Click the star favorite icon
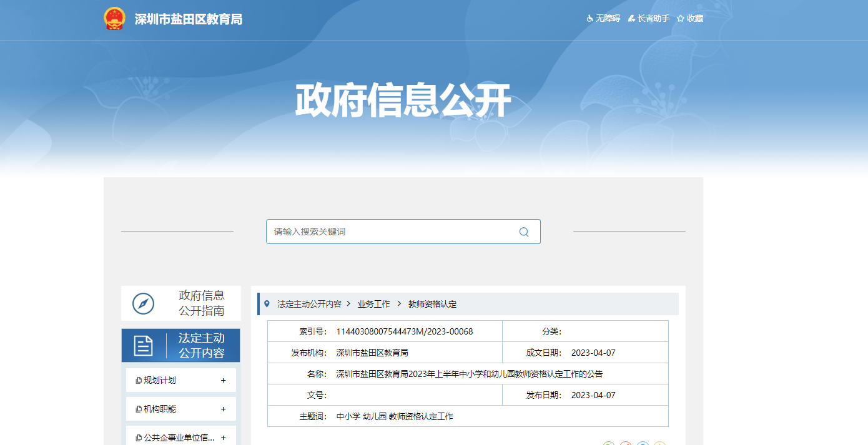868x445 pixels. point(681,19)
